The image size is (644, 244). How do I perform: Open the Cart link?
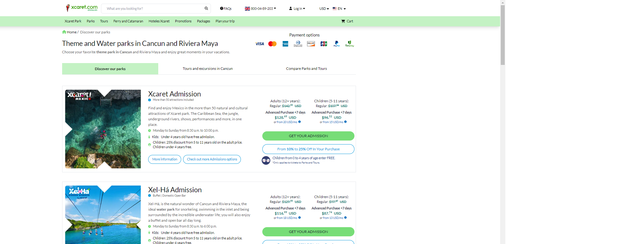[347, 21]
